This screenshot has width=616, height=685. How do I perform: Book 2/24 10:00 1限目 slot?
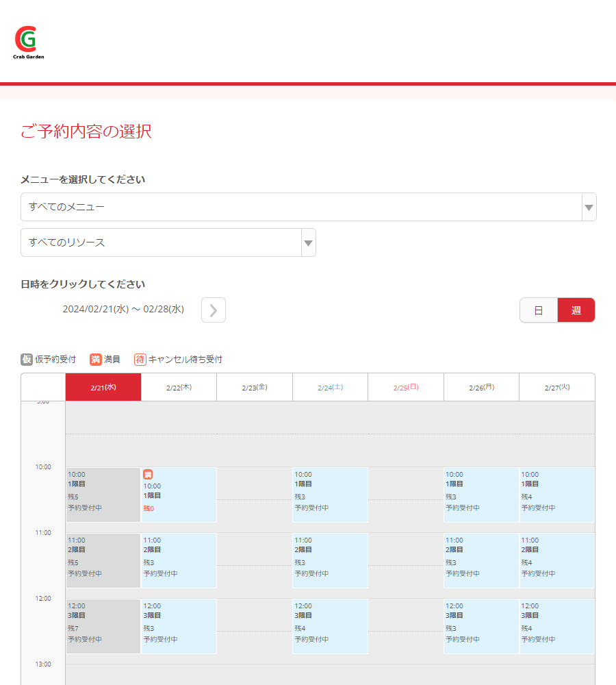pyautogui.click(x=330, y=495)
